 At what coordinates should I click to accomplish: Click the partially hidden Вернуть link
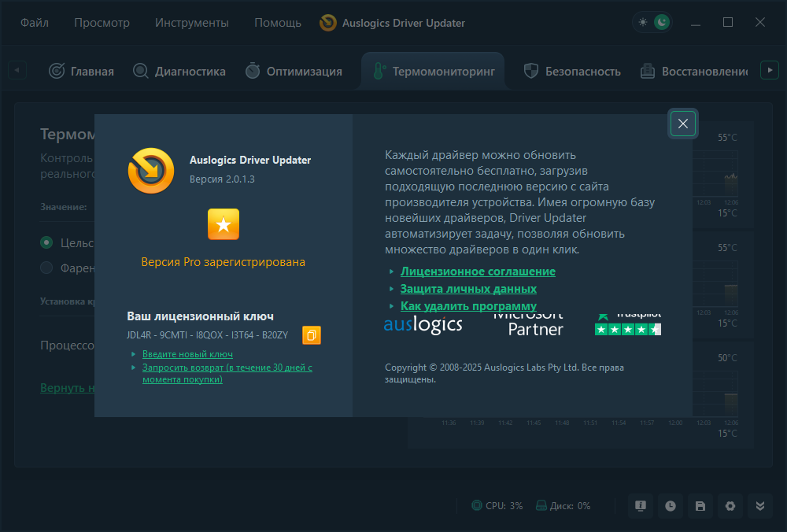tap(67, 388)
